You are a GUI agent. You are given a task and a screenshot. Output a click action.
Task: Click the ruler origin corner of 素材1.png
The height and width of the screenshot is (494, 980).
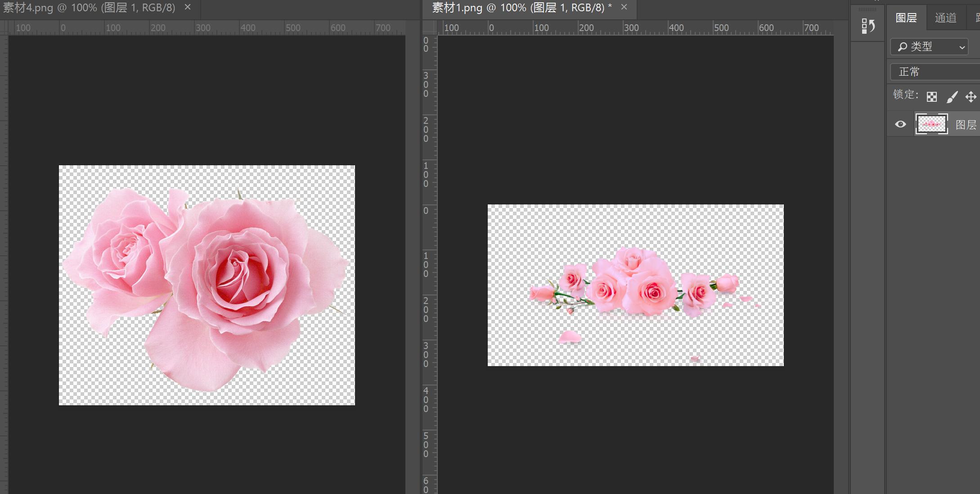click(429, 27)
